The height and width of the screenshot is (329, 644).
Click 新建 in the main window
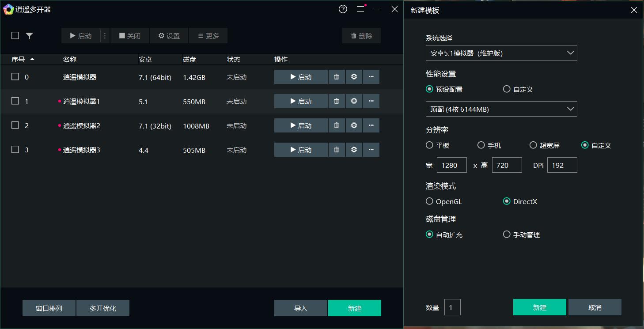(355, 308)
